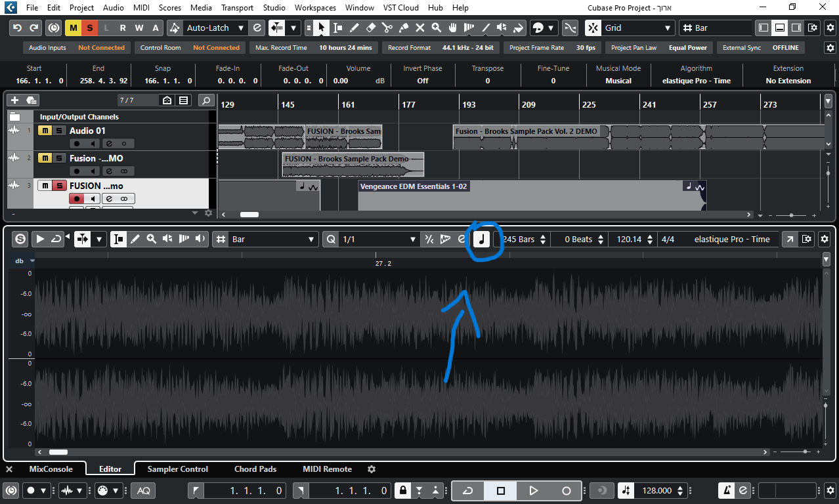Open the Studio menu
Image resolution: width=839 pixels, height=504 pixels.
click(x=274, y=8)
